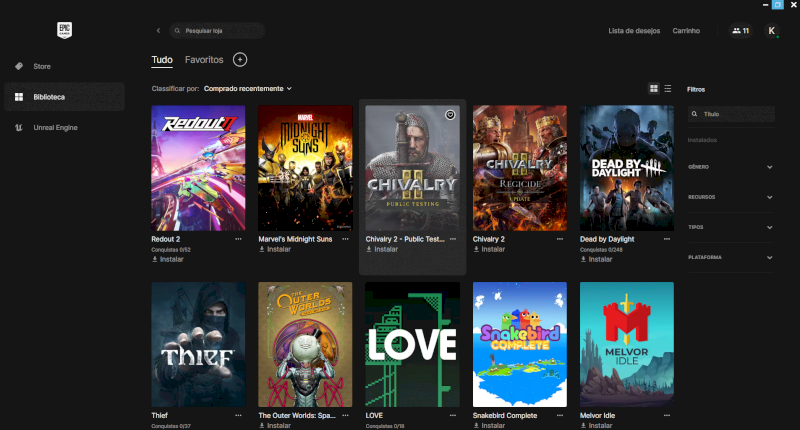Click Conquistas 0/248 under Dead by Daylight

601,249
